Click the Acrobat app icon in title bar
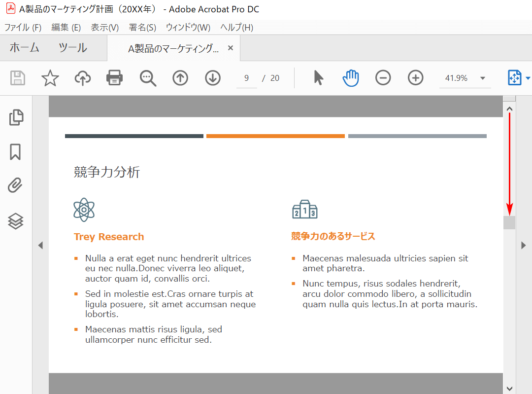This screenshot has width=532, height=394. [11, 8]
